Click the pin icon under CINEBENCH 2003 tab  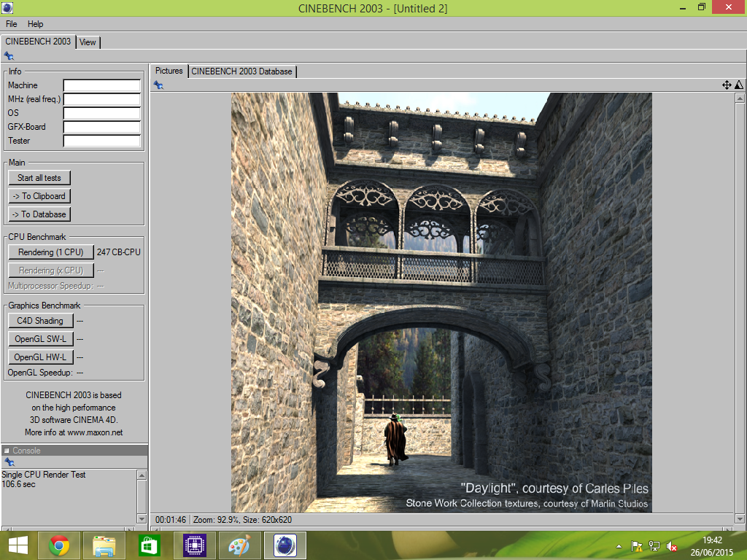pyautogui.click(x=9, y=55)
